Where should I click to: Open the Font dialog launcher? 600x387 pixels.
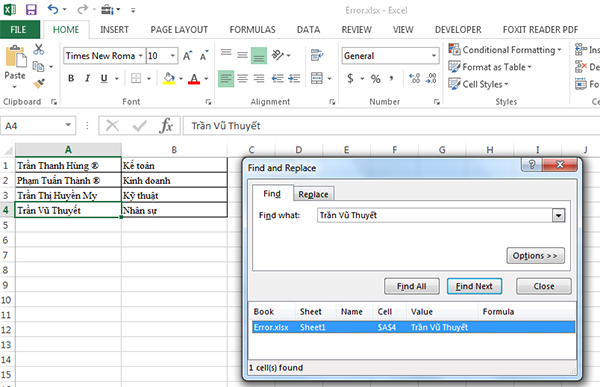208,102
